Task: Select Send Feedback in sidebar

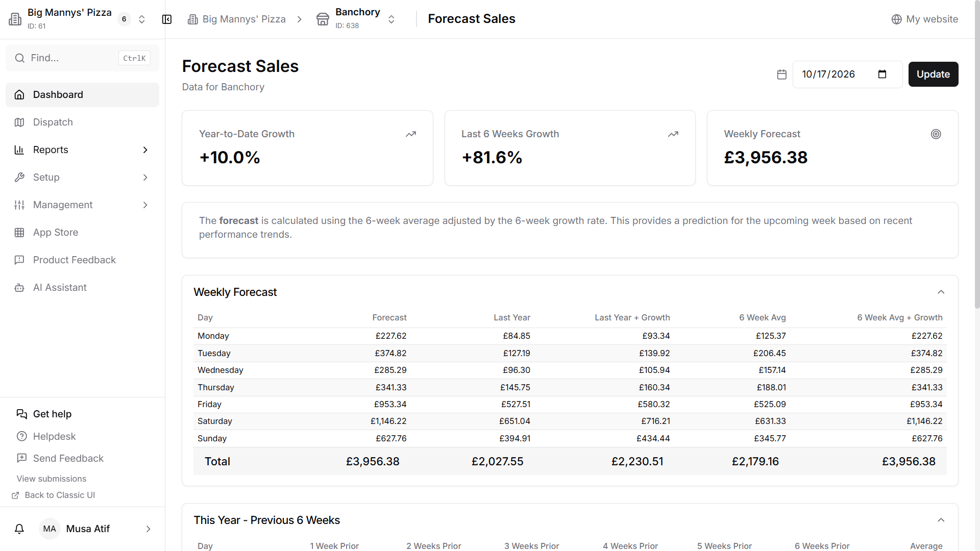Action: [68, 459]
